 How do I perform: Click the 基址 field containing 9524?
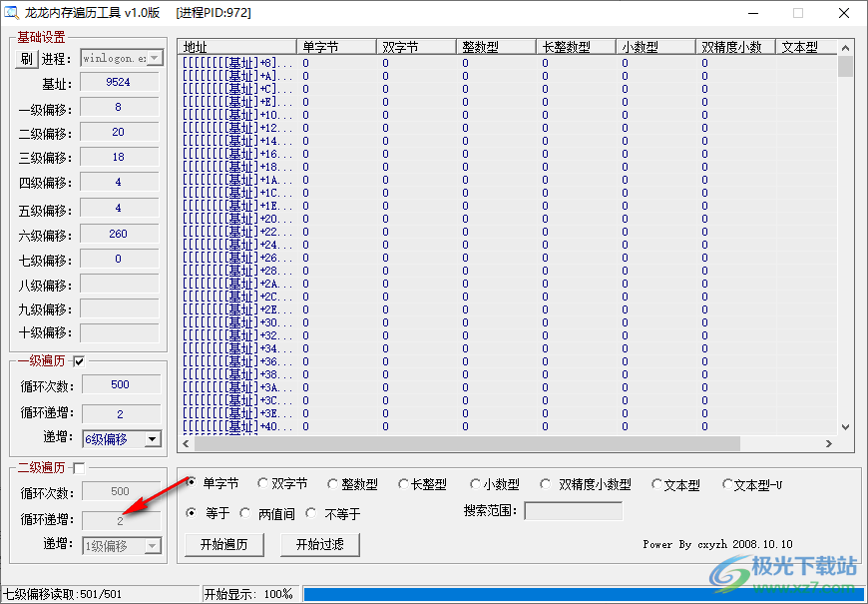tap(118, 82)
